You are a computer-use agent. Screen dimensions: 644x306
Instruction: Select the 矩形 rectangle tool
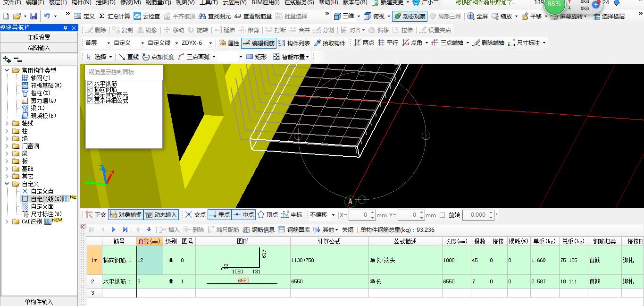coord(257,57)
